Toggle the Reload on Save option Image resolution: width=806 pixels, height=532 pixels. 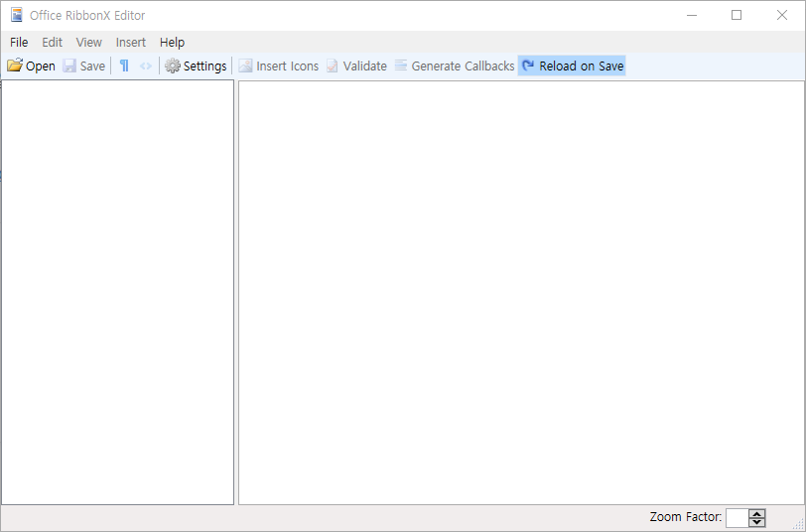coord(572,66)
